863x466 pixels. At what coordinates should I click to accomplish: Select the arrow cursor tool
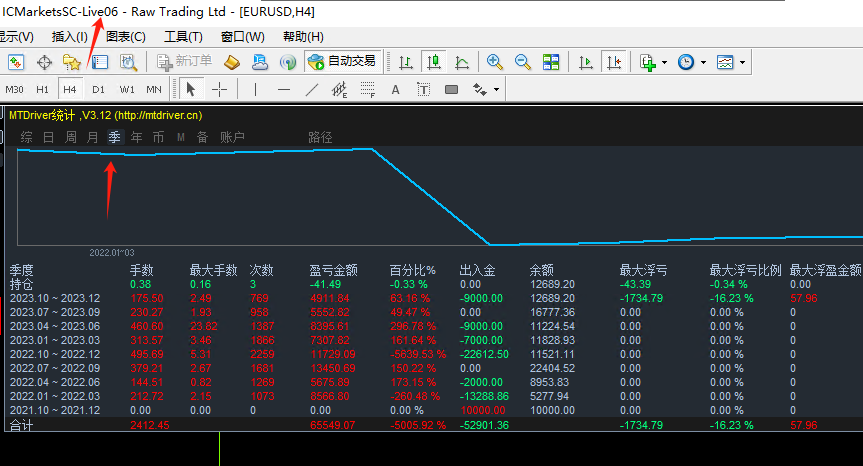coord(191,89)
